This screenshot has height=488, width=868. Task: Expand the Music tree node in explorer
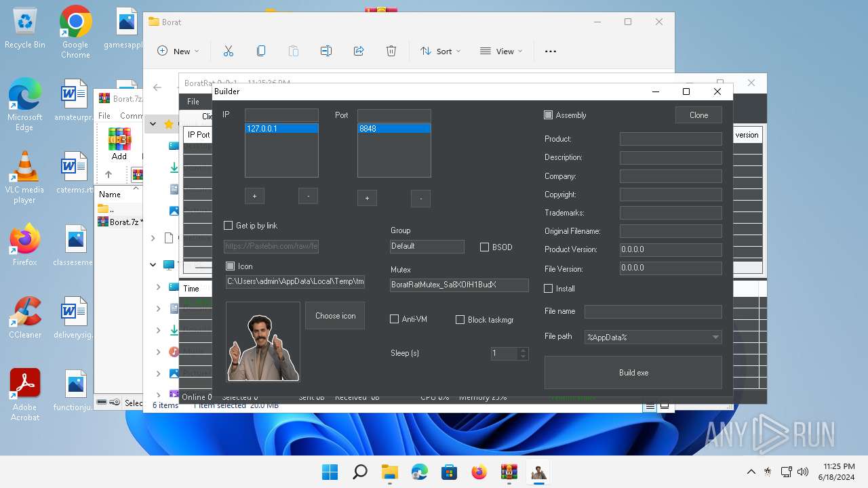159,352
